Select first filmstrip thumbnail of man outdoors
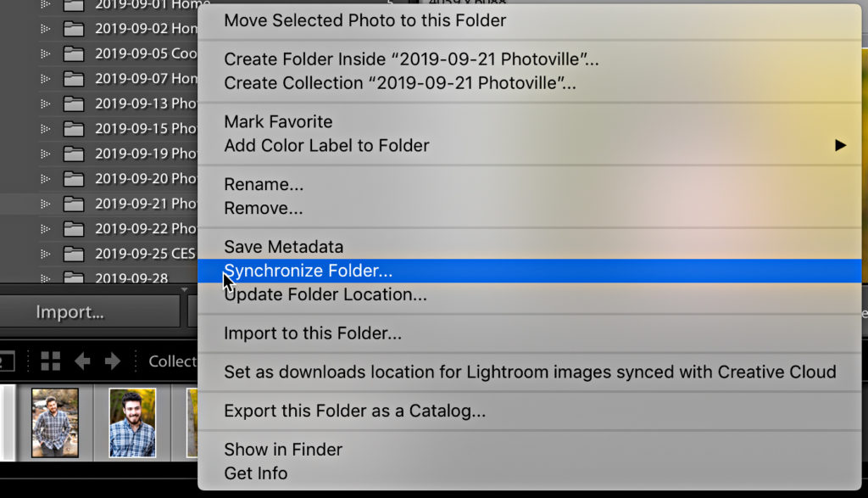Screen dimensions: 868x498 point(55,422)
